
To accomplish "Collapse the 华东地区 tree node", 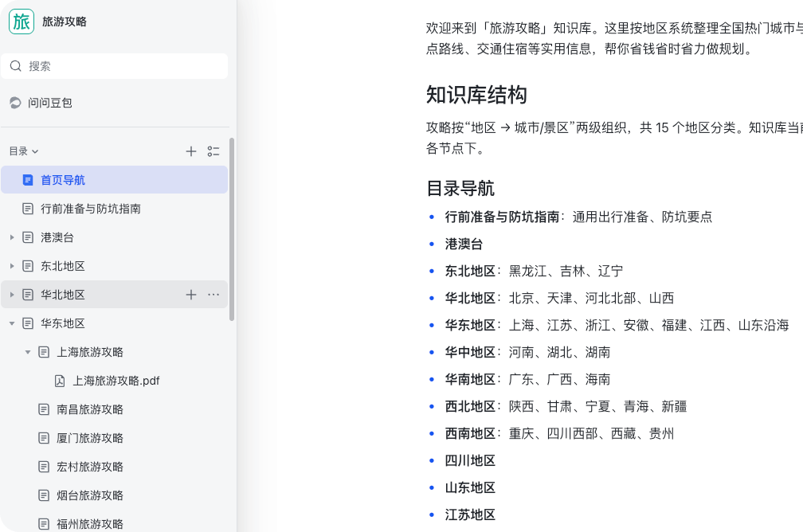I will pyautogui.click(x=12, y=323).
